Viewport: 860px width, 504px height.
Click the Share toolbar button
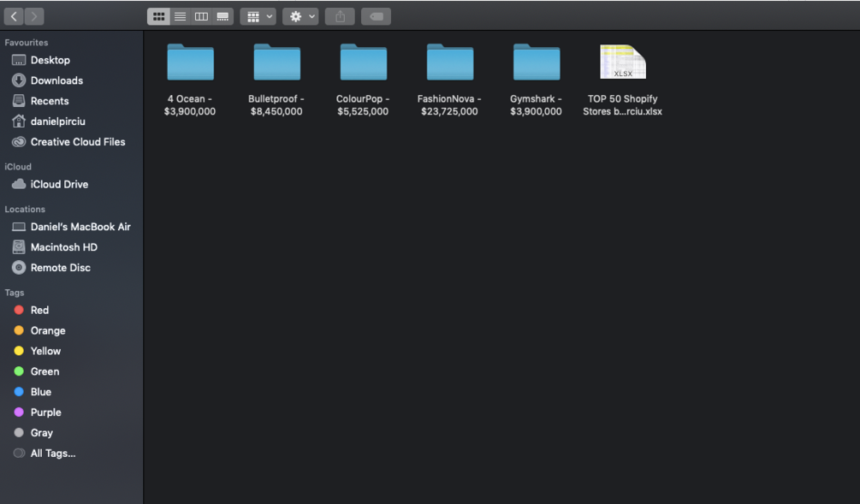(x=340, y=16)
